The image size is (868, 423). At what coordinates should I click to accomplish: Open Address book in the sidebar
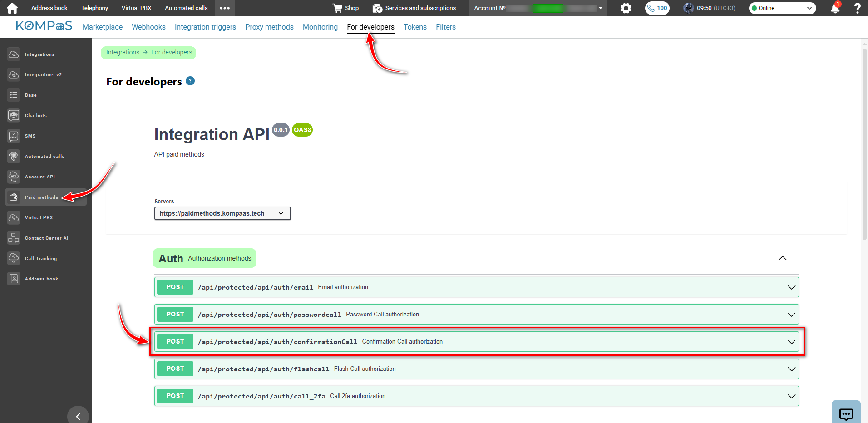pyautogui.click(x=45, y=279)
